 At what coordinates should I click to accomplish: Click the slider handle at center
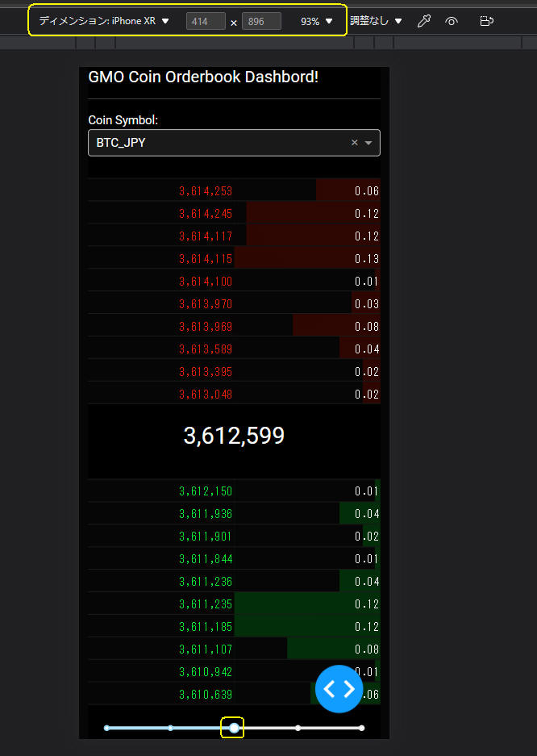(x=234, y=728)
